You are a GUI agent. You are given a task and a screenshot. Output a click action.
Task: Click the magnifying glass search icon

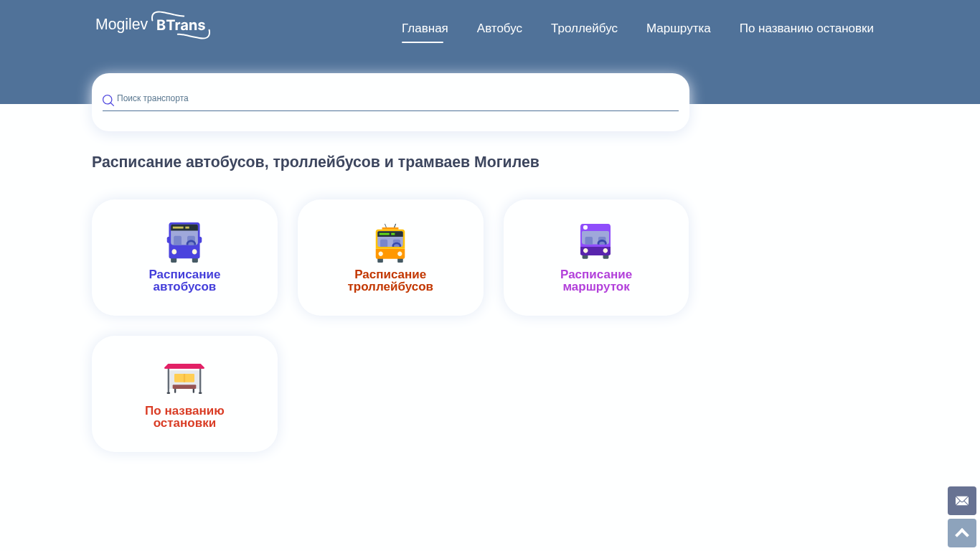(x=108, y=100)
